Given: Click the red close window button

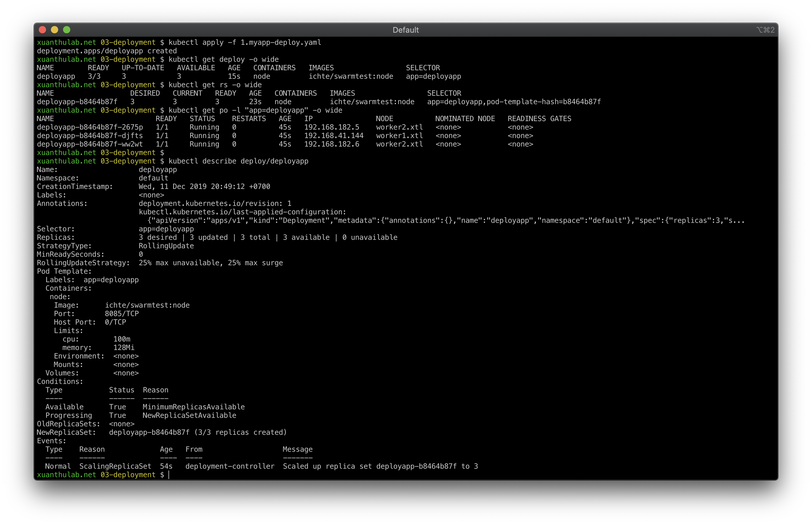Looking at the screenshot, I should [43, 30].
